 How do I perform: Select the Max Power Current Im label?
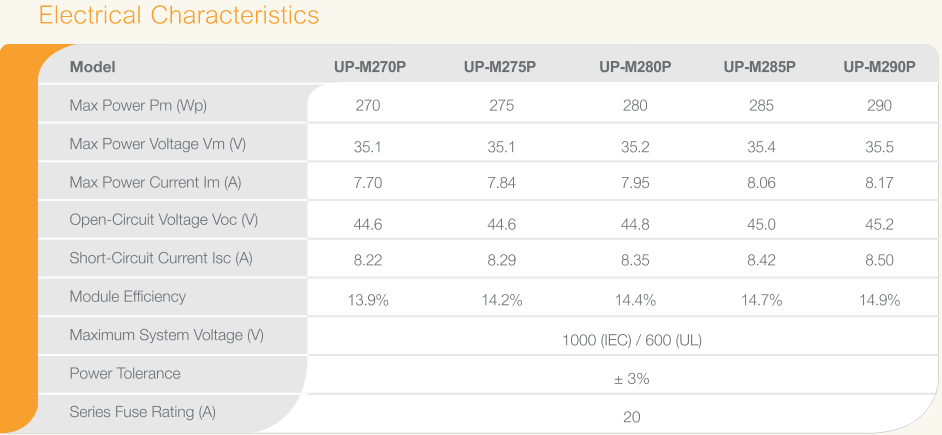click(155, 182)
